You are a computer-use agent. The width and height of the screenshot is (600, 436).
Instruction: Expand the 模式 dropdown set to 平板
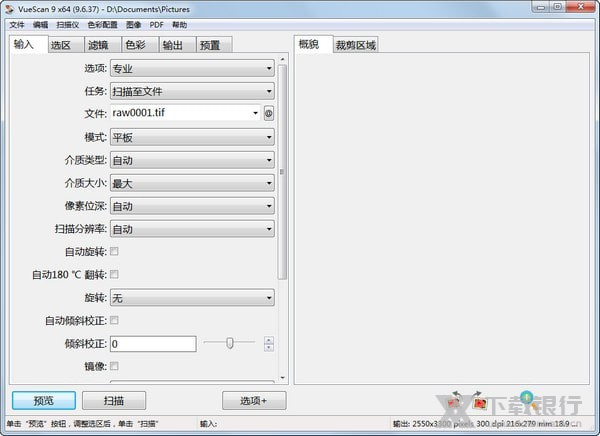[x=192, y=137]
